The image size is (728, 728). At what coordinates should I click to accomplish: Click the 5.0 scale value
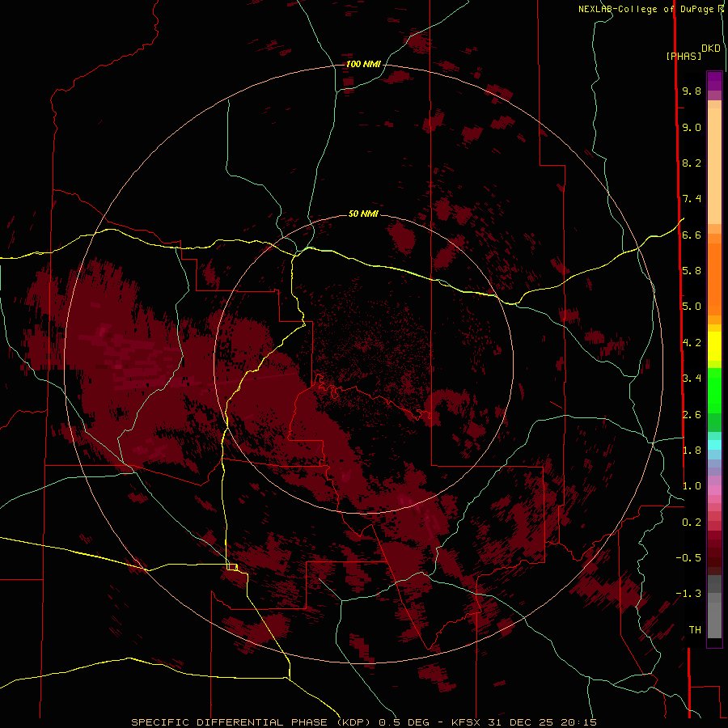(x=692, y=307)
